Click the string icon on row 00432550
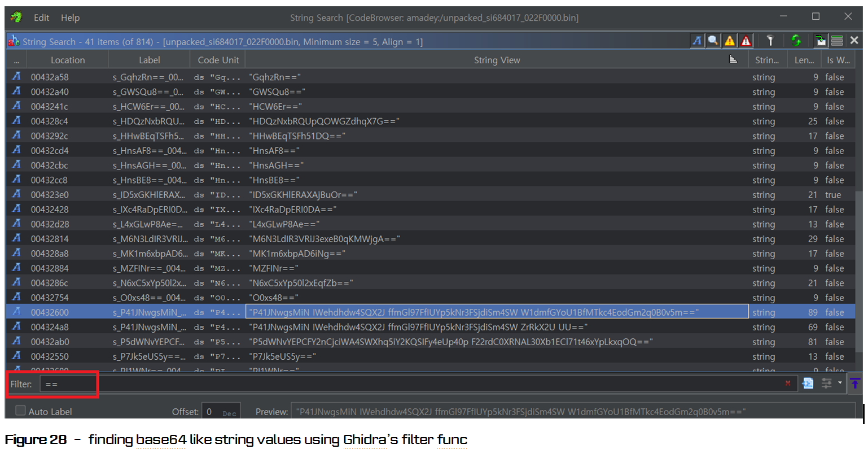868x449 pixels. click(x=16, y=356)
